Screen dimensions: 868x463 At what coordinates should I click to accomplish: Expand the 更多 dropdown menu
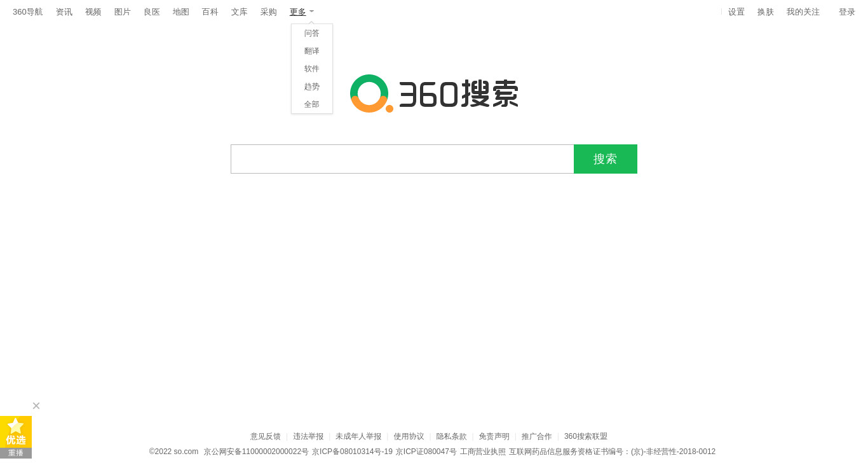[x=302, y=12]
